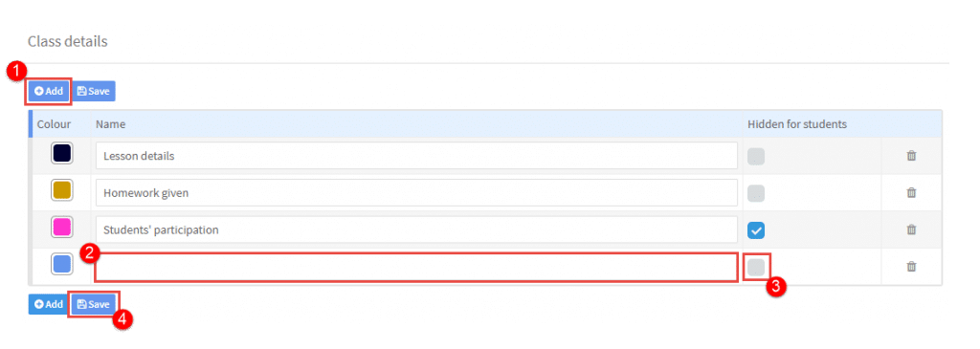This screenshot has height=349, width=980.
Task: Click the trash icon for the empty row
Action: click(911, 267)
